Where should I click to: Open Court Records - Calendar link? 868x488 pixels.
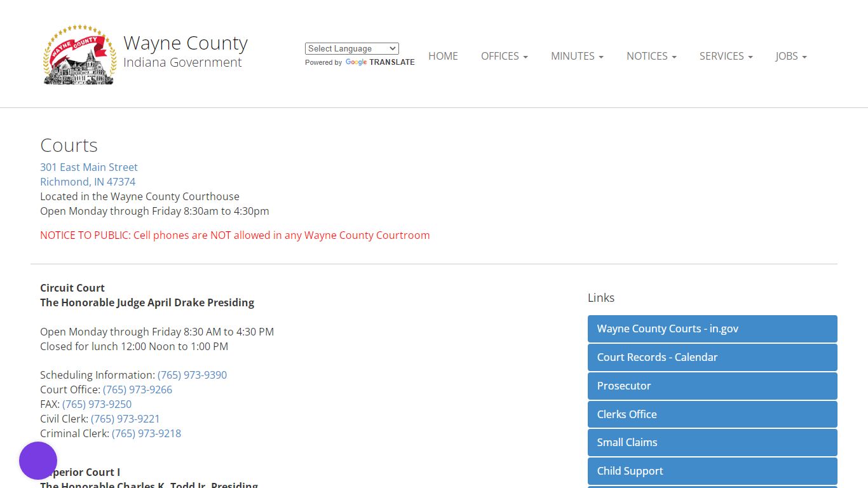tap(712, 357)
